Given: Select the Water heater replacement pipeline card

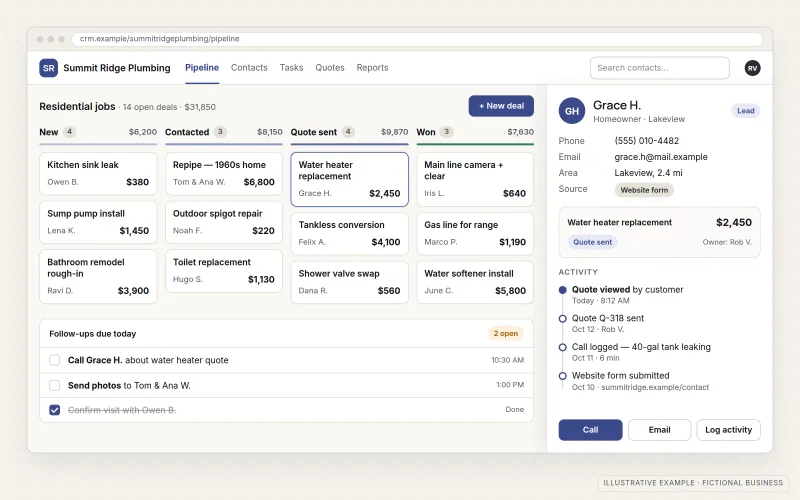Looking at the screenshot, I should tap(349, 179).
